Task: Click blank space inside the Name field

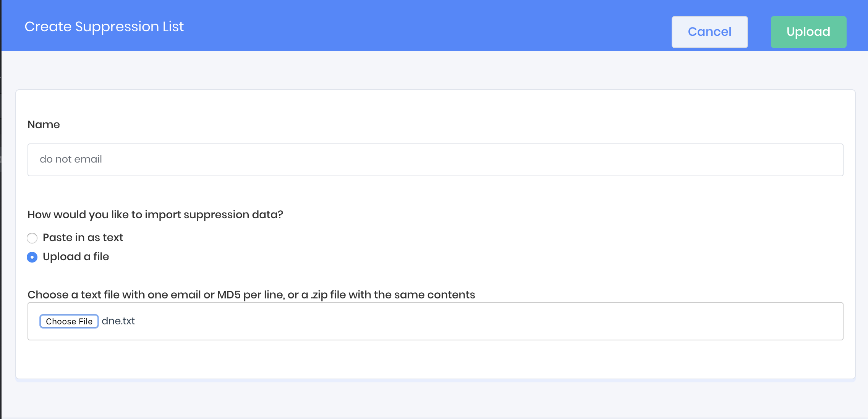Action: tap(458, 160)
